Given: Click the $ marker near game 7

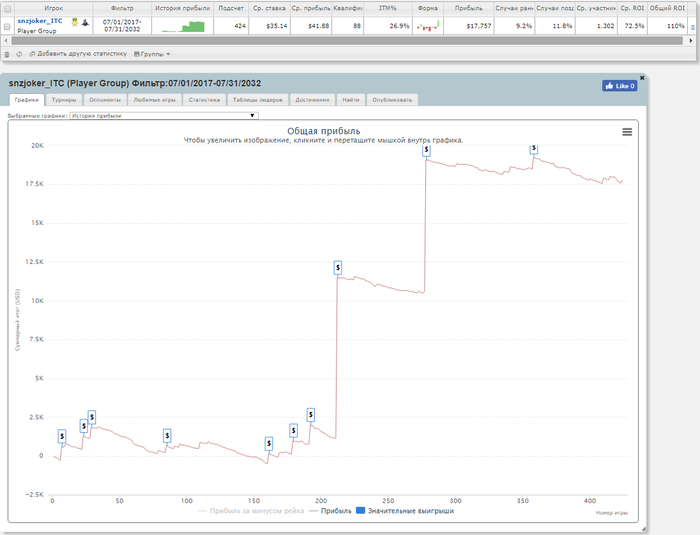Looking at the screenshot, I should (x=62, y=436).
